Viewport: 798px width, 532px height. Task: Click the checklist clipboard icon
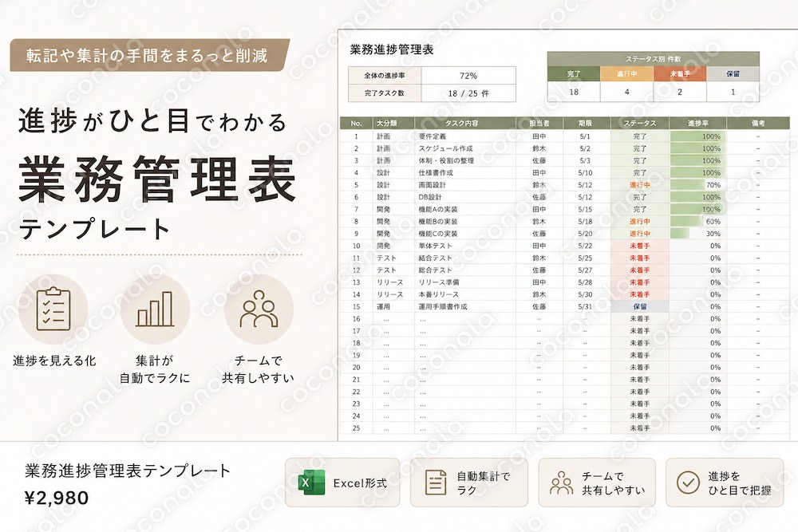[x=53, y=309]
